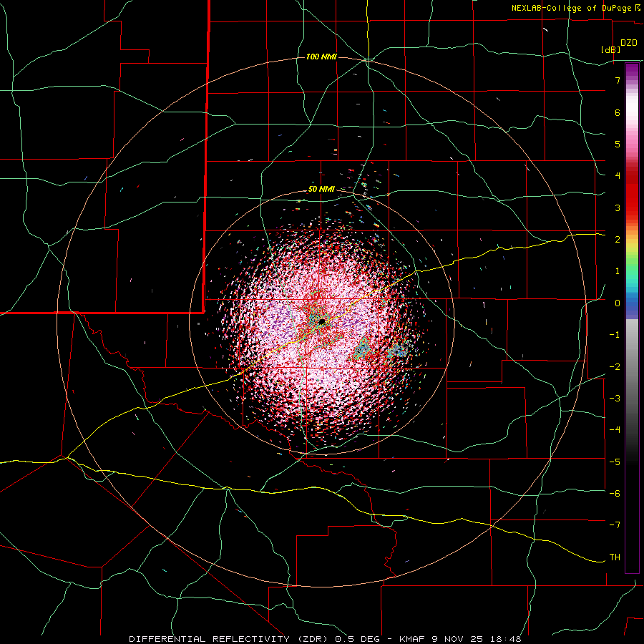Screen dimensions: 644x644
Task: Click the -2 tick label on color scale
Action: click(x=615, y=367)
